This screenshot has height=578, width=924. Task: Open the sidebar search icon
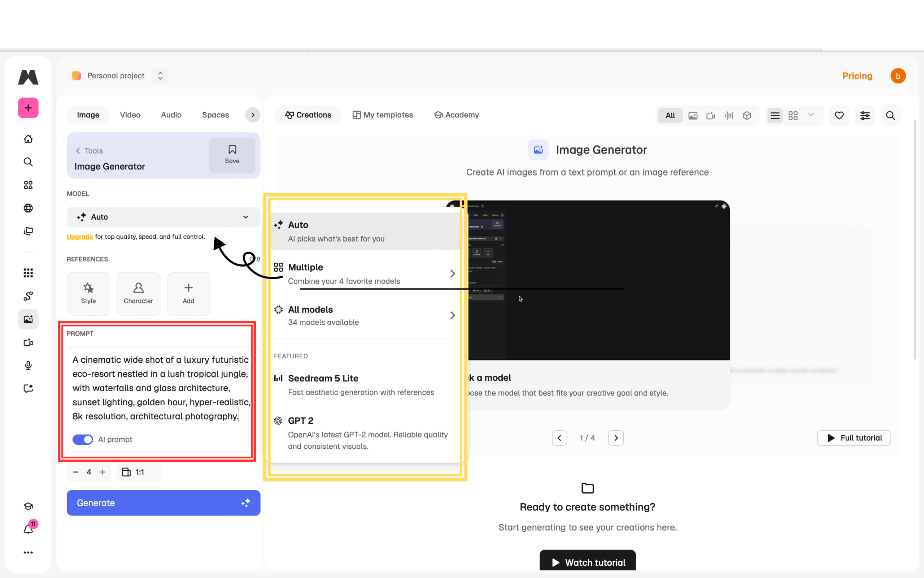click(x=28, y=162)
